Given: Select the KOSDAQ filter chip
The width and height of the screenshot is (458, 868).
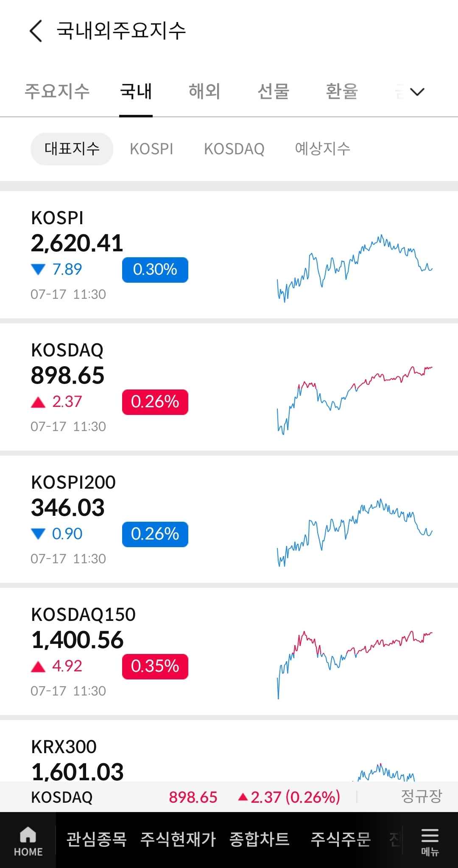Looking at the screenshot, I should 234,149.
